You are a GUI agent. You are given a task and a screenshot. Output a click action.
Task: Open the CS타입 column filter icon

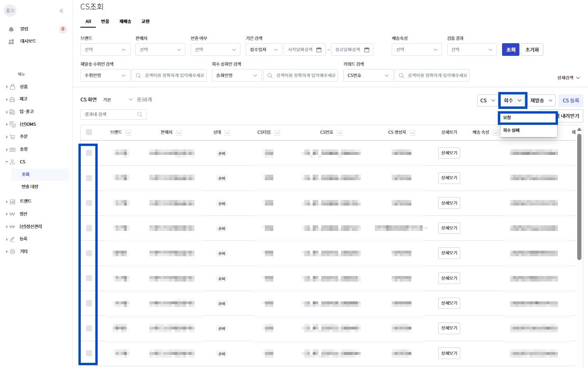277,133
